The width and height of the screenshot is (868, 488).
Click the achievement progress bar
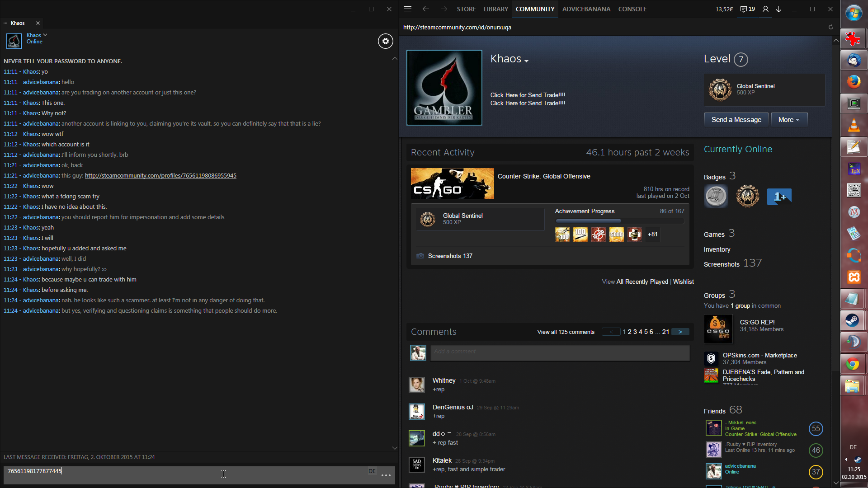(619, 221)
